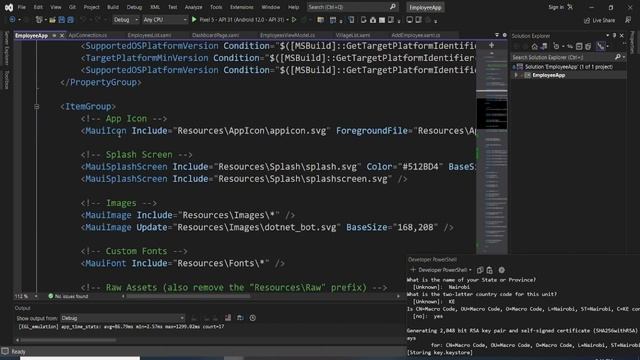640x360 pixels.
Task: Toggle auto hide pin on Solution Explorer
Action: pos(615,36)
